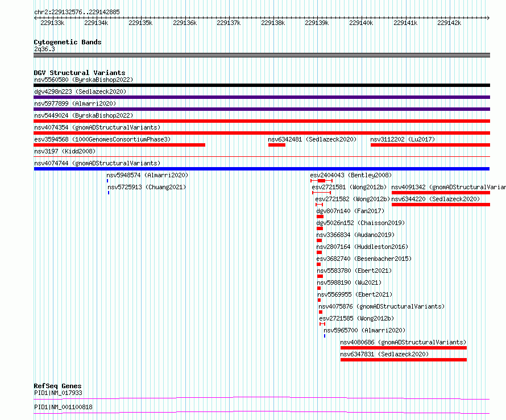Open nsv6347831 (Sedlazeck2020) variant label
The width and height of the screenshot is (506, 420).
(x=384, y=354)
